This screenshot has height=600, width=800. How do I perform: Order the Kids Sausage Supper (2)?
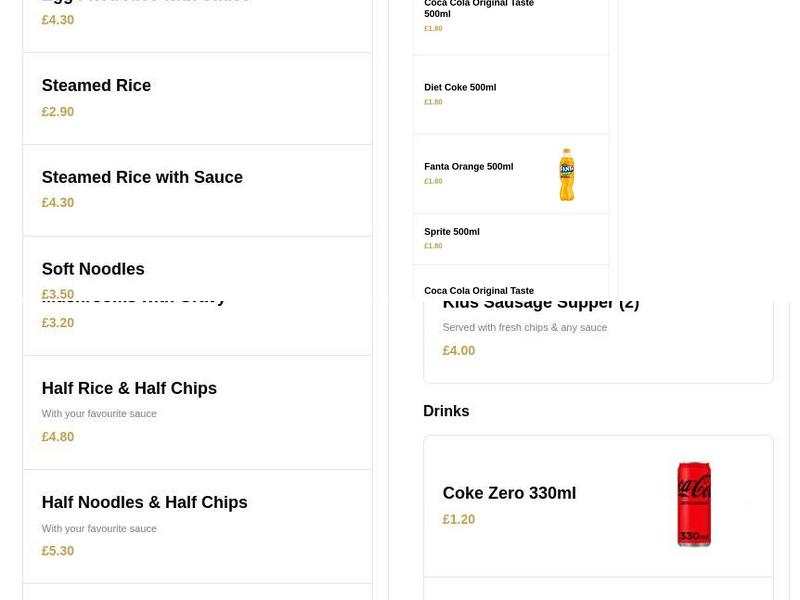tap(541, 302)
